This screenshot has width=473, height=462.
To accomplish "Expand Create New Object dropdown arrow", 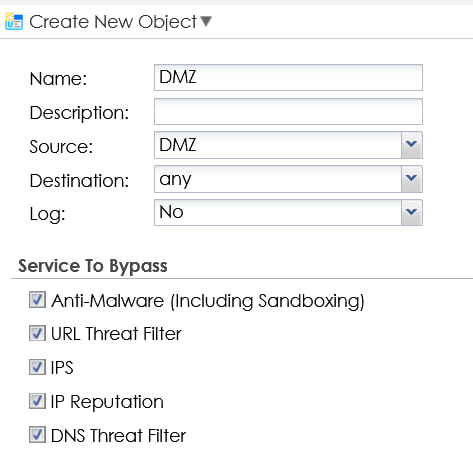I will pos(206,21).
